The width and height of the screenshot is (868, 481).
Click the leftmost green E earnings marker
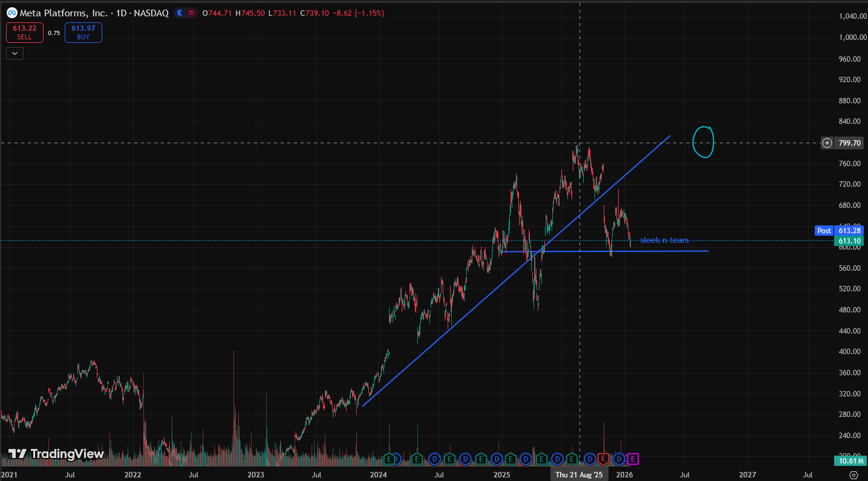390,459
